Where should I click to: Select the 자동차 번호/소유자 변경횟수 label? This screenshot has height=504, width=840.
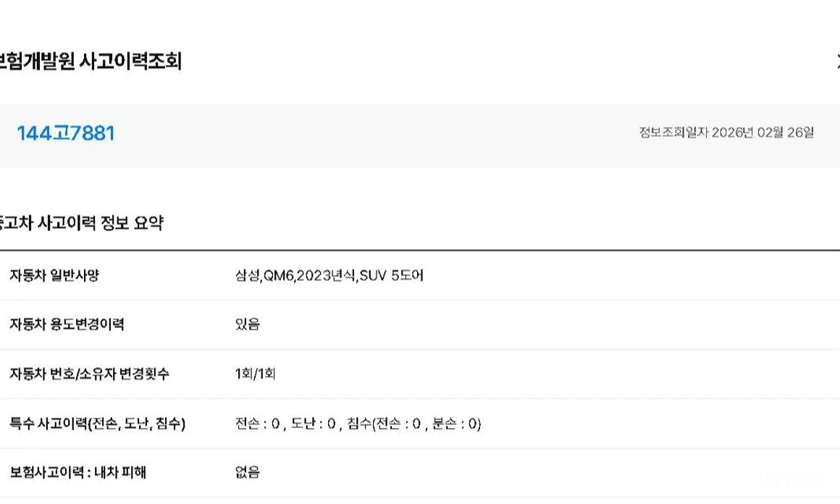point(90,374)
